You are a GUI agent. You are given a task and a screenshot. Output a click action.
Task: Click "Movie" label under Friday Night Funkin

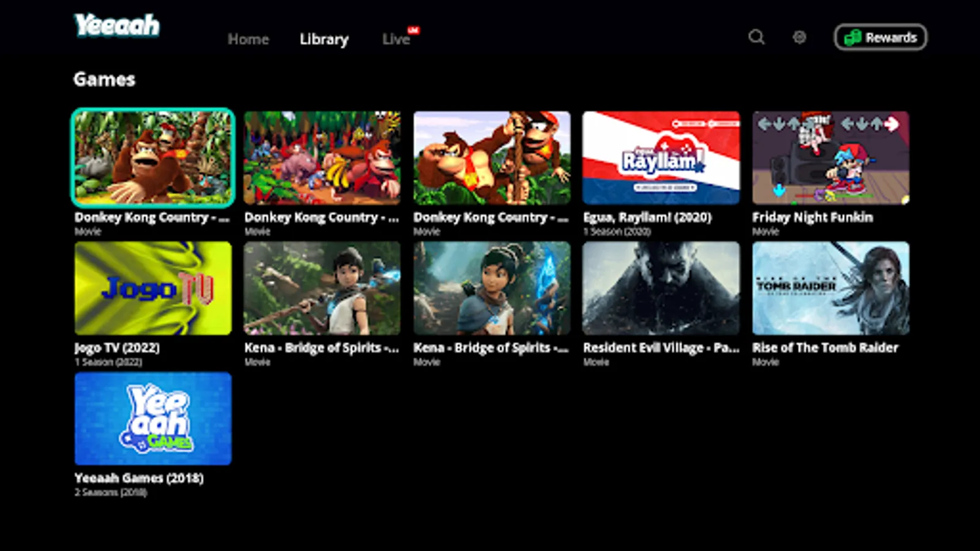click(x=766, y=231)
